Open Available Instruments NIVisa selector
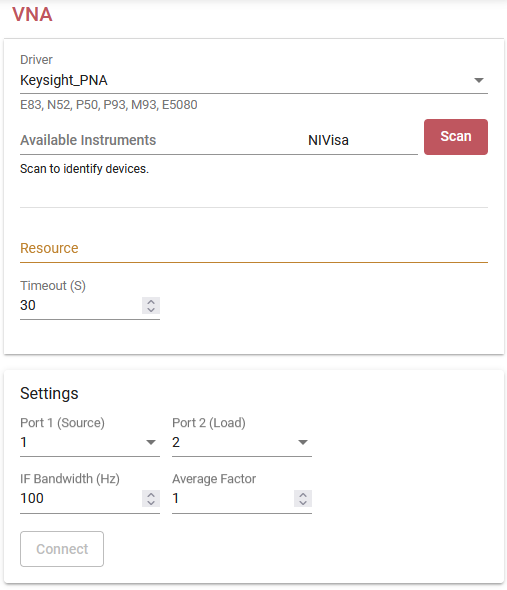 (x=219, y=140)
